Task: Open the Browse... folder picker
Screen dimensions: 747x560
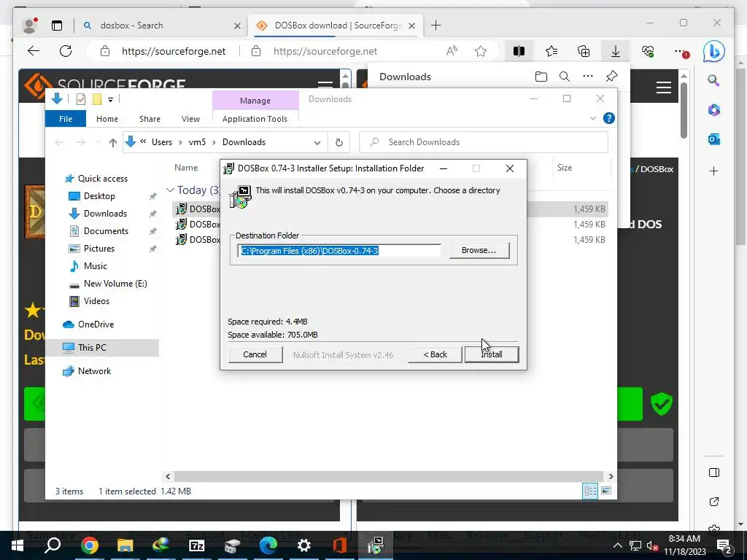Action: pyautogui.click(x=479, y=250)
